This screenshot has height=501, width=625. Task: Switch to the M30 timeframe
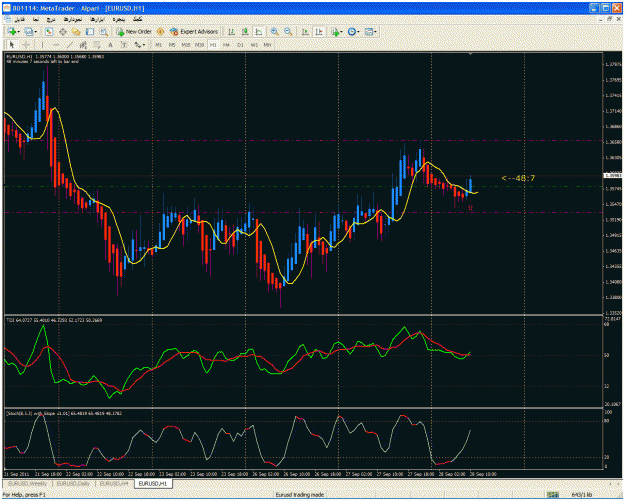click(x=199, y=45)
